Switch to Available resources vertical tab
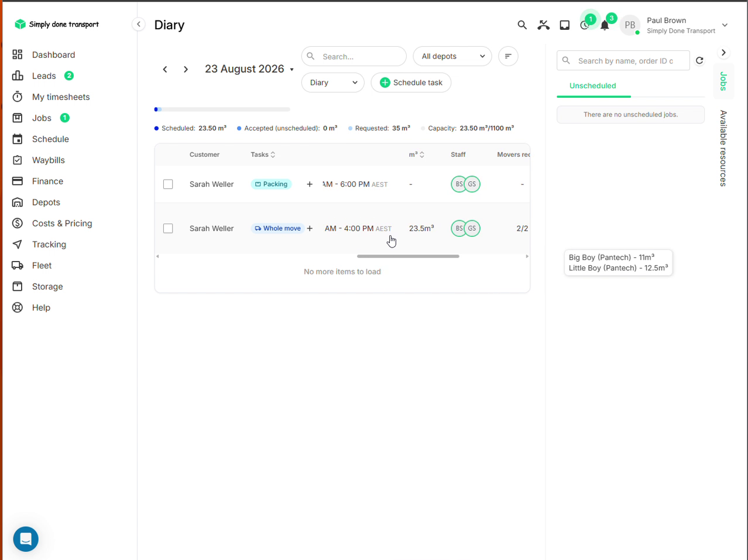748x560 pixels. point(723,149)
